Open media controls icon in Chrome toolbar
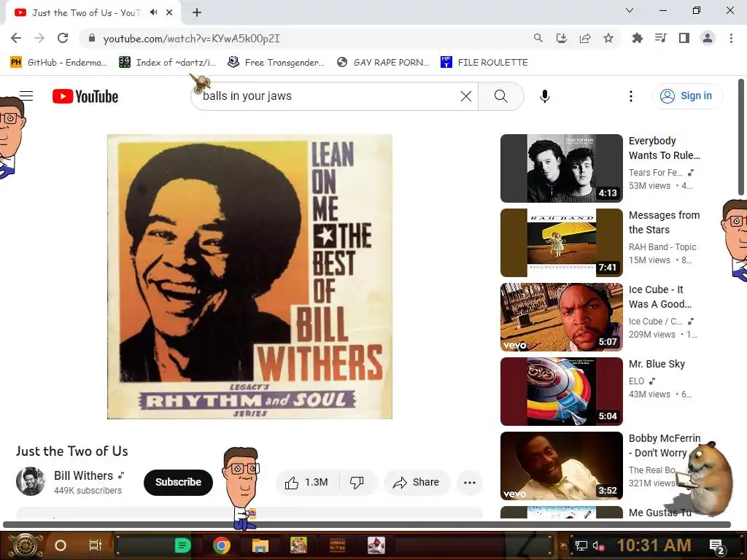 coord(660,38)
